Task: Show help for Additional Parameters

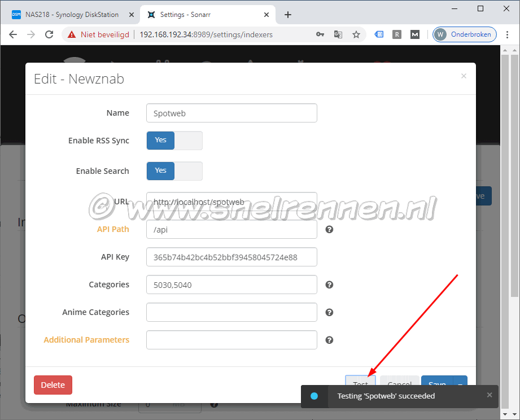Action: click(329, 340)
